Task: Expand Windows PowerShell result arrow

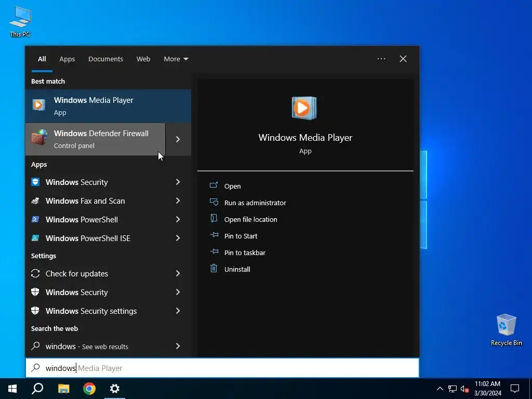Action: pyautogui.click(x=178, y=219)
